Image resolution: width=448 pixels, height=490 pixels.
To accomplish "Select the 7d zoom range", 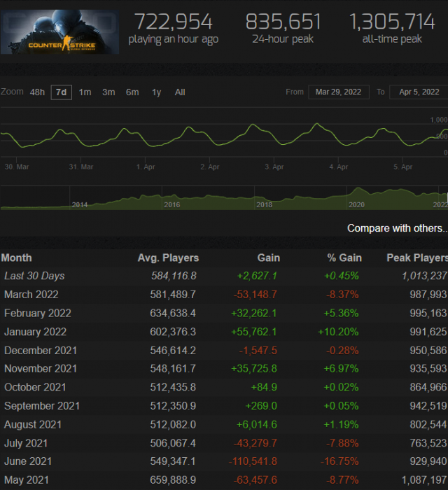I will [61, 92].
